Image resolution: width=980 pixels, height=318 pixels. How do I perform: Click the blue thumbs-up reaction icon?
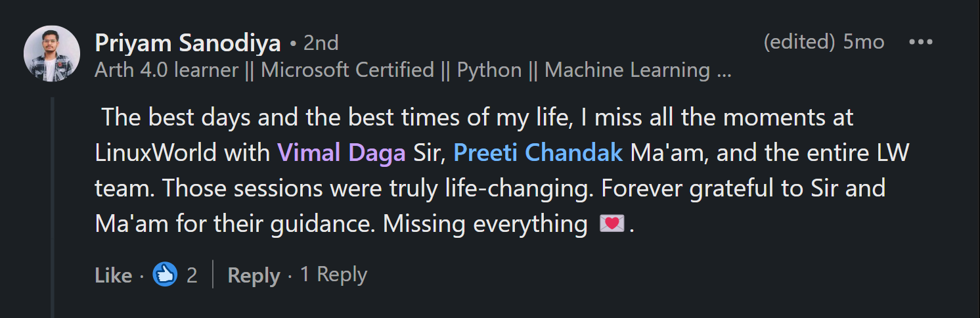pos(165,275)
